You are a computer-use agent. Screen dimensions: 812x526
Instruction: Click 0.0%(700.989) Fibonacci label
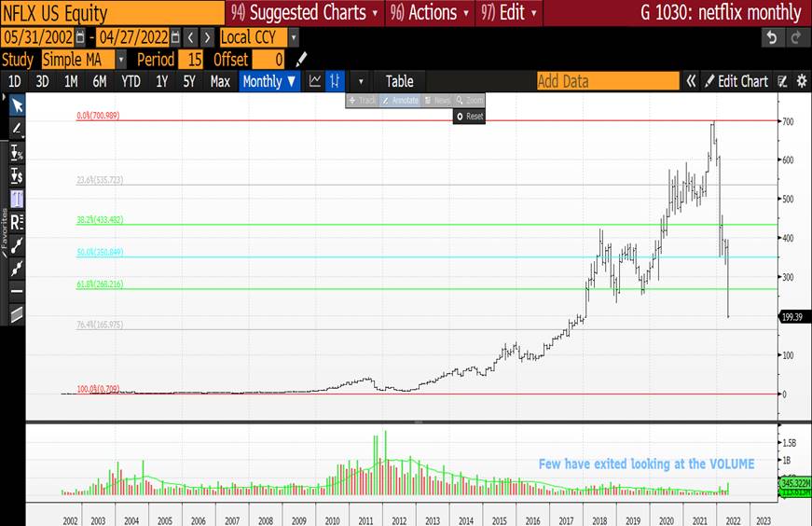[98, 116]
